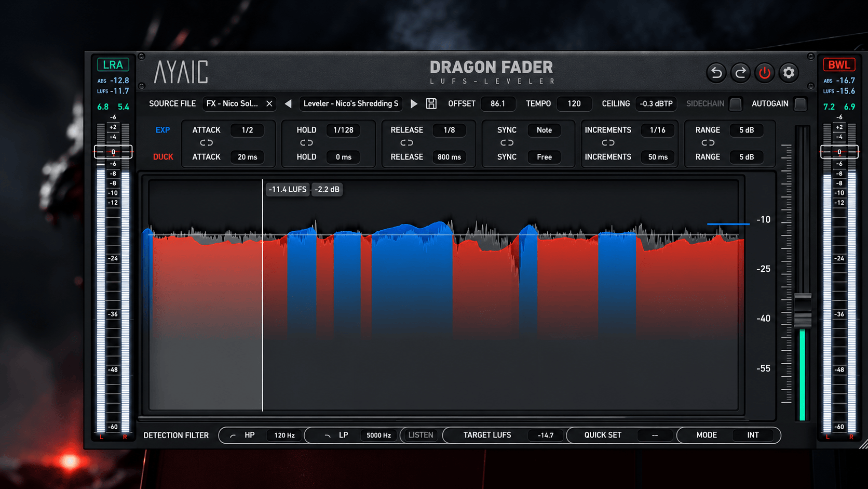Open the Quick Set dropdown value
868x489 pixels.
(x=655, y=435)
